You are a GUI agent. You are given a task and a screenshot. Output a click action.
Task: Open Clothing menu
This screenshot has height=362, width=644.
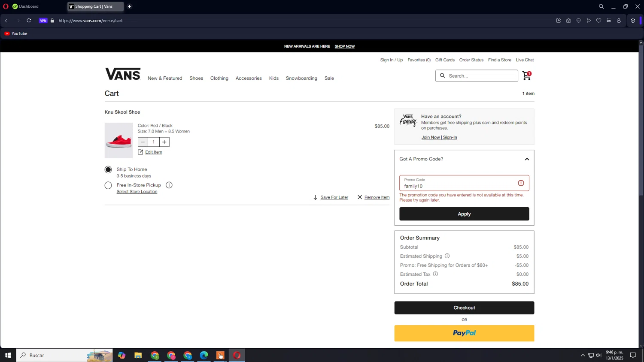click(219, 78)
